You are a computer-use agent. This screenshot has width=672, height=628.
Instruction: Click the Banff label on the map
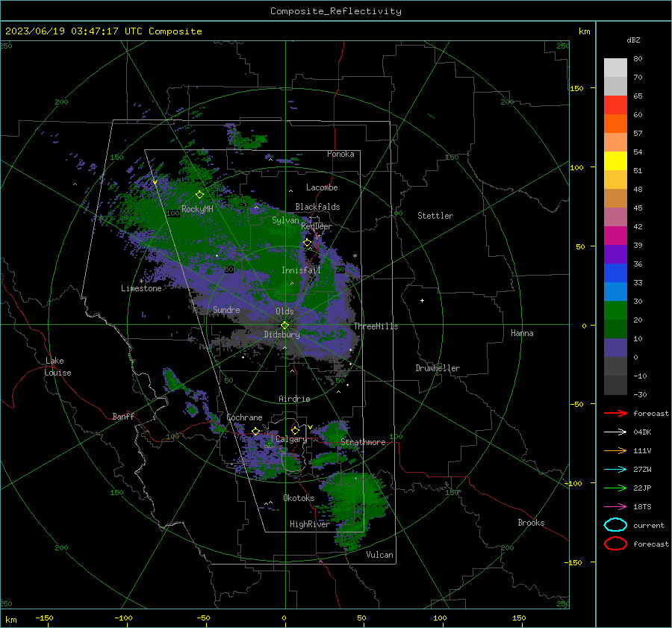(x=123, y=416)
